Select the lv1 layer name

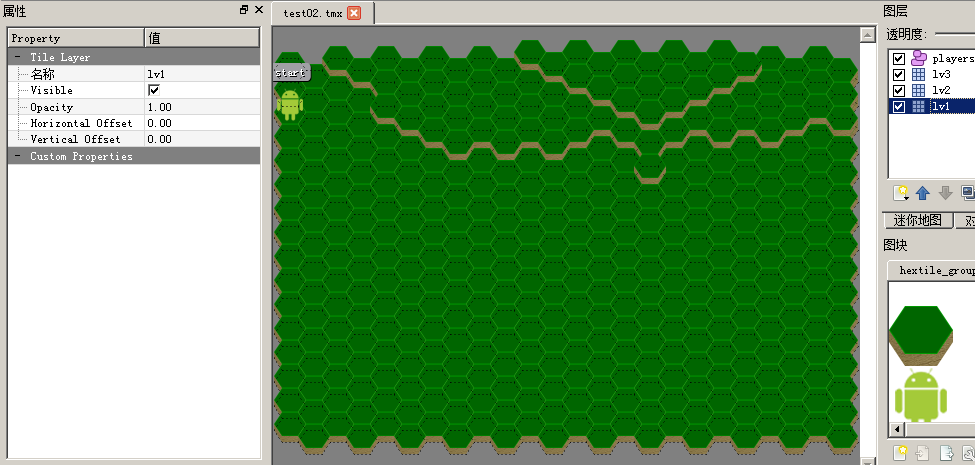(x=941, y=107)
